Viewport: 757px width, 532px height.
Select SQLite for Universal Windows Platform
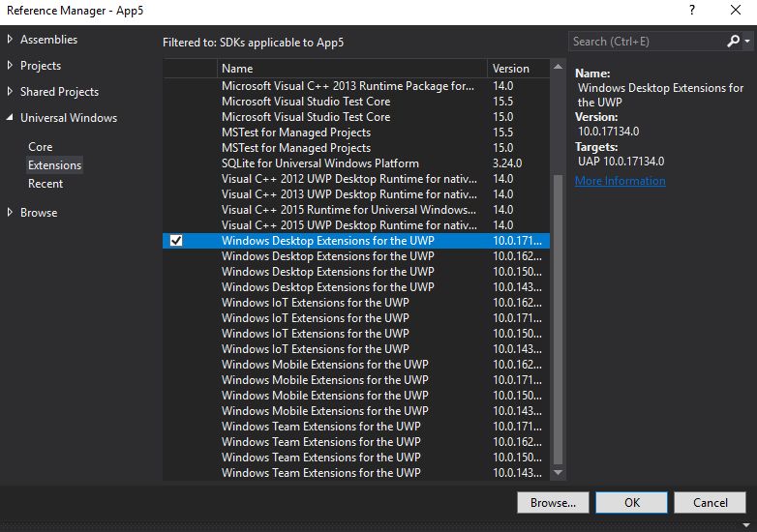point(356,163)
